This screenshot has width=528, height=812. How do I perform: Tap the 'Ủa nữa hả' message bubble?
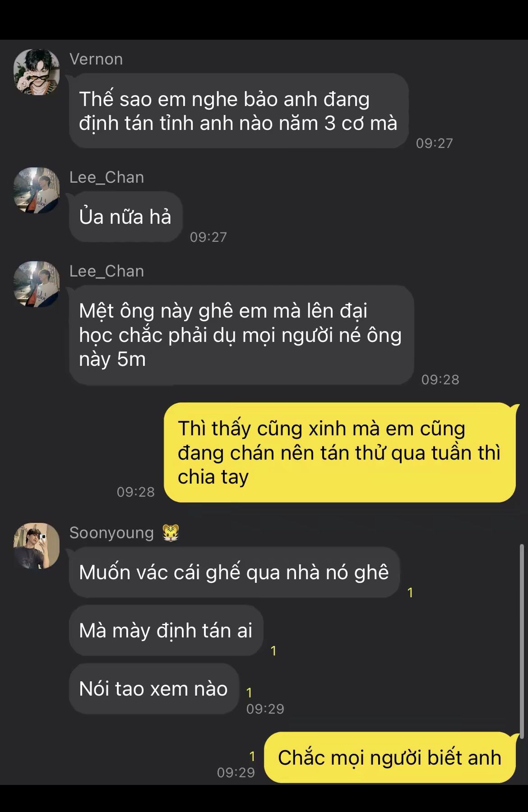click(125, 217)
